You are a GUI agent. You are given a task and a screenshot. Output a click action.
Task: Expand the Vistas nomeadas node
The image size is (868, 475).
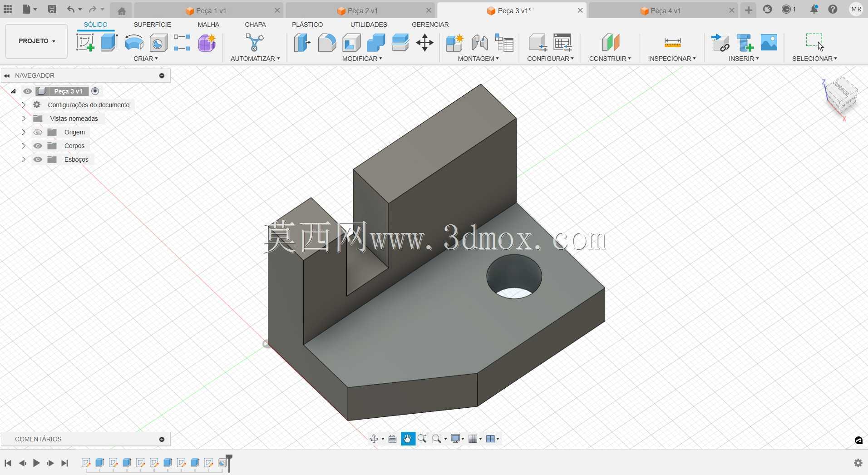pyautogui.click(x=23, y=119)
